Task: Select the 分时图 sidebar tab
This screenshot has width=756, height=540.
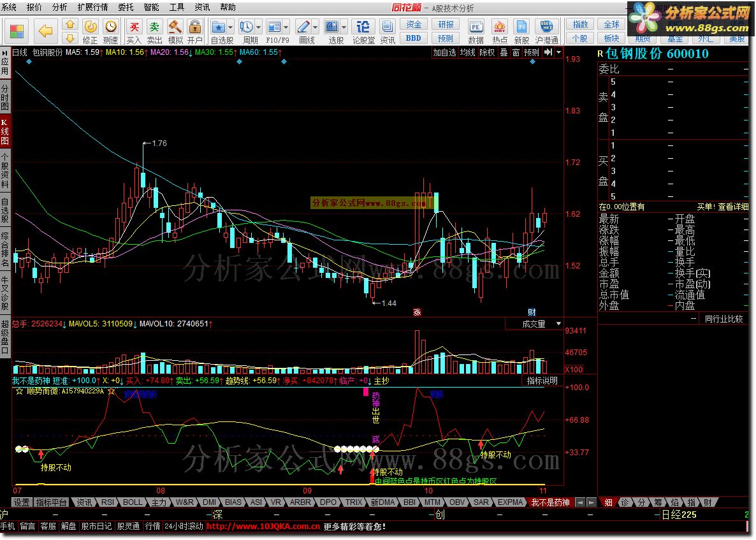Action: point(5,98)
